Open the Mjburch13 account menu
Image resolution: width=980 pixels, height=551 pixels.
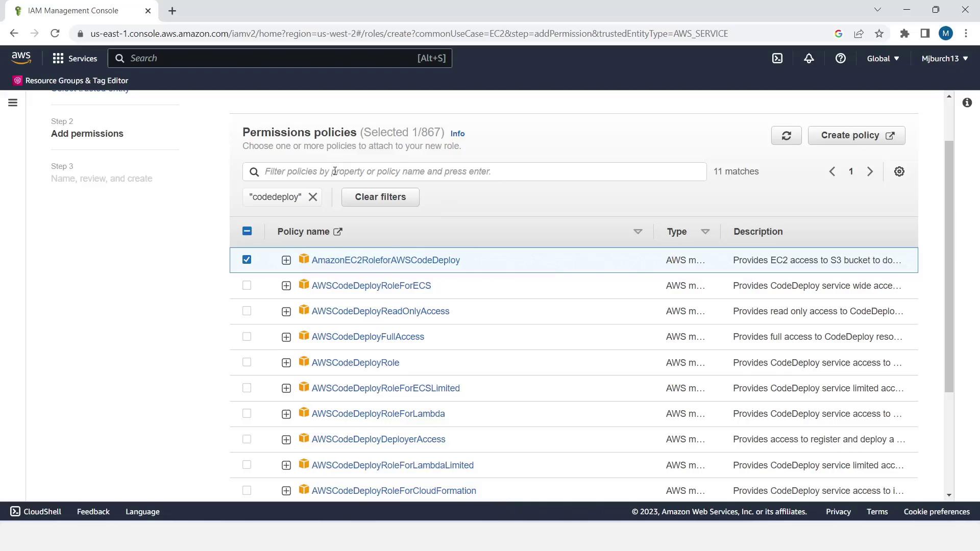[944, 58]
